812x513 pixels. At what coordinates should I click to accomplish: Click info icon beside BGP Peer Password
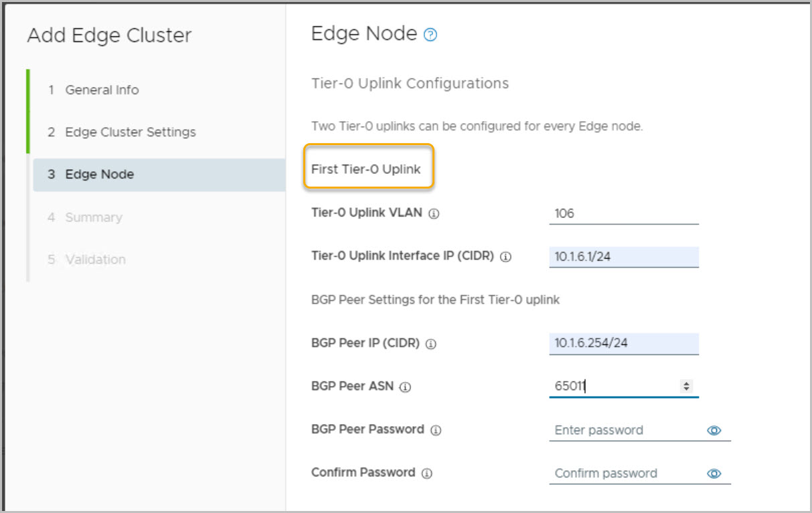(436, 430)
